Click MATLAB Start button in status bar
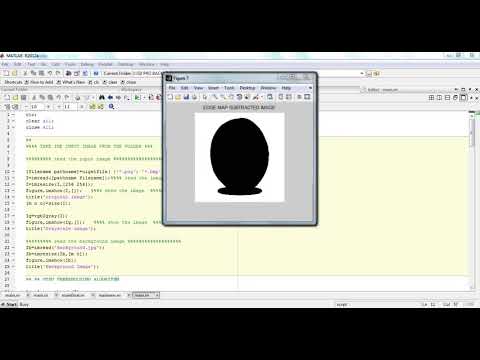 (9, 304)
